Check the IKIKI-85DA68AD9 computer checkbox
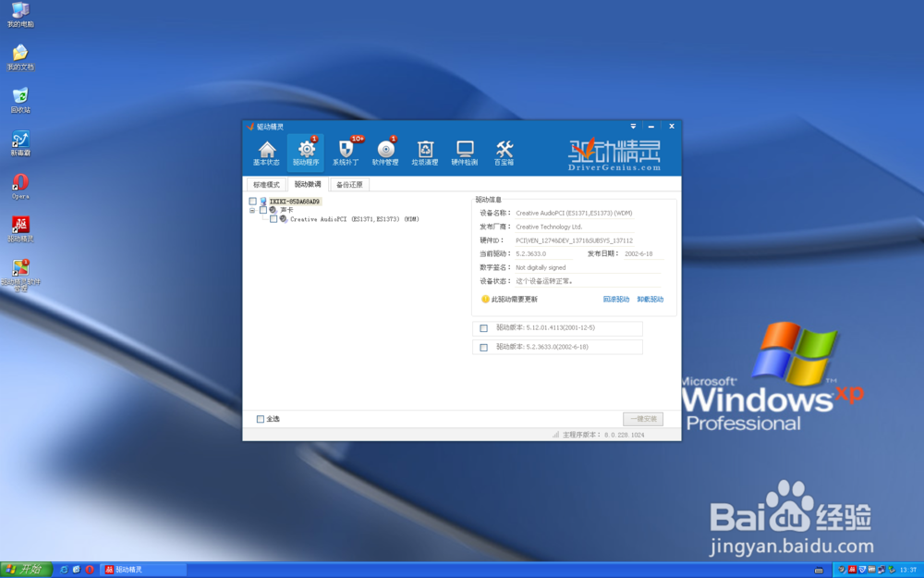 pyautogui.click(x=253, y=202)
